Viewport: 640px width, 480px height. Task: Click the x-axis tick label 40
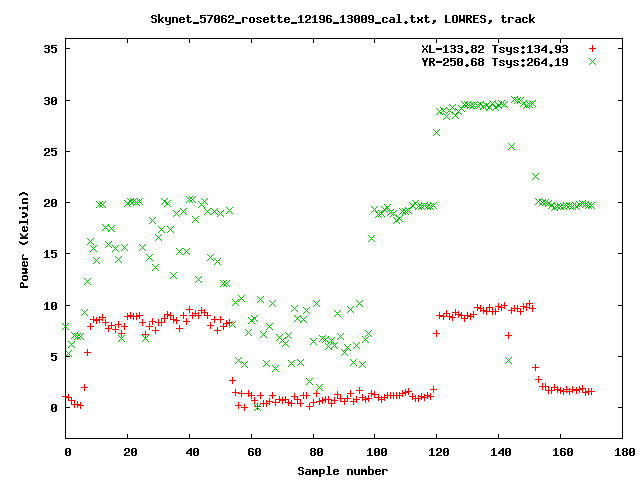192,452
